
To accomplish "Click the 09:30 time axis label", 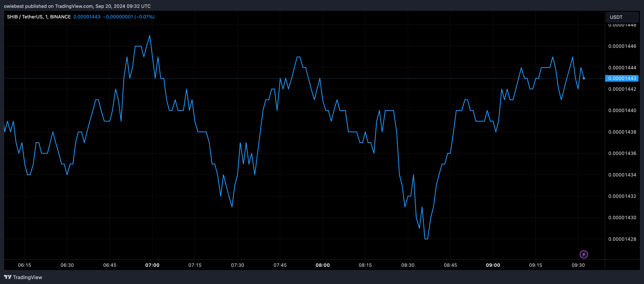I will [578, 265].
